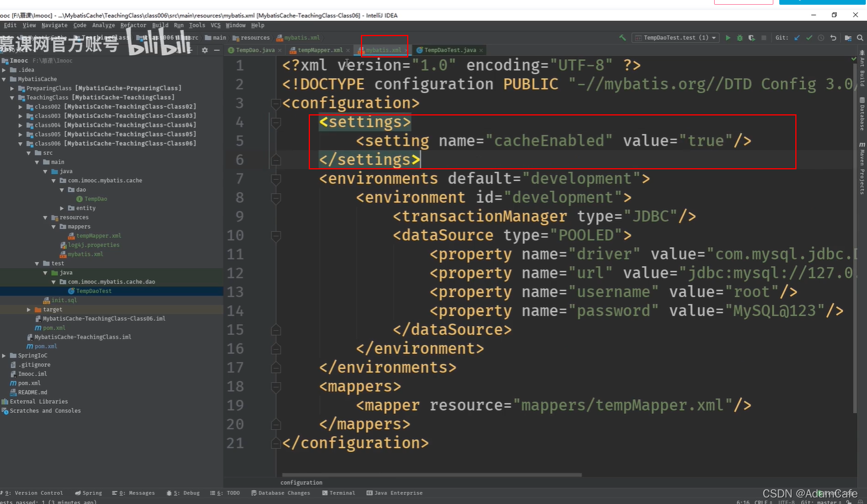Open the Java Enterprise tool window
This screenshot has height=504, width=867.
click(395, 493)
